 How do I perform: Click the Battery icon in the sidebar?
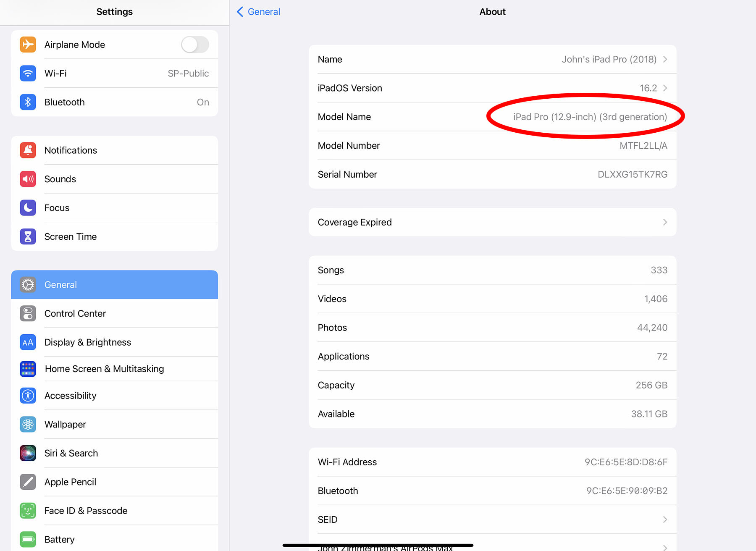28,539
